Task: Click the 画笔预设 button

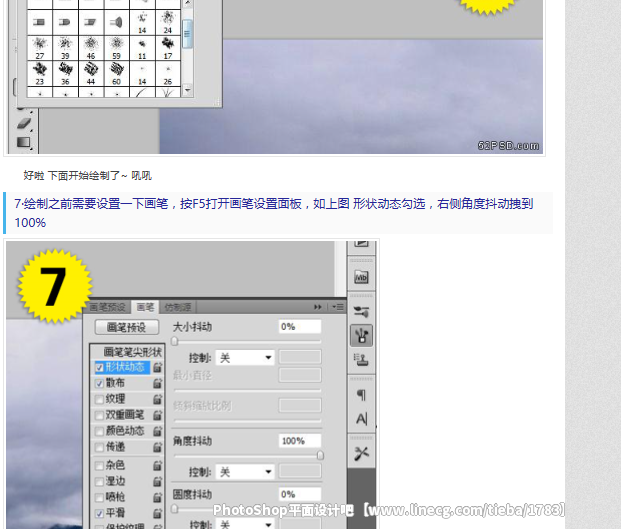Action: (x=127, y=327)
